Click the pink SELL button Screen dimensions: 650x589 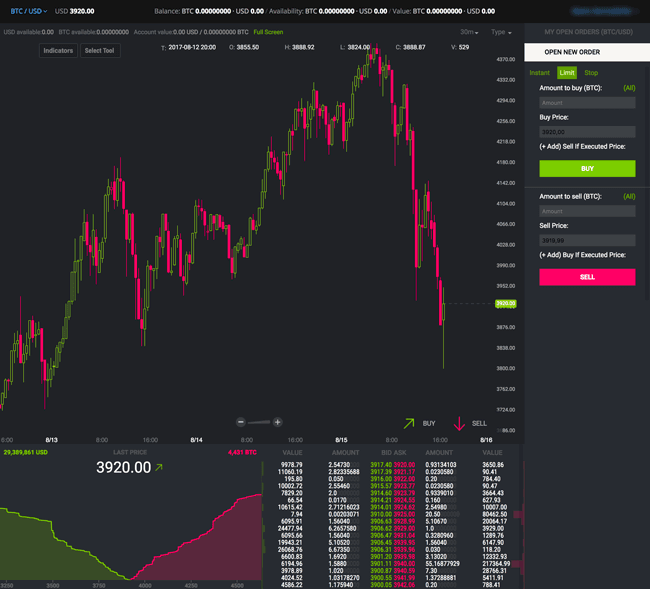click(587, 277)
